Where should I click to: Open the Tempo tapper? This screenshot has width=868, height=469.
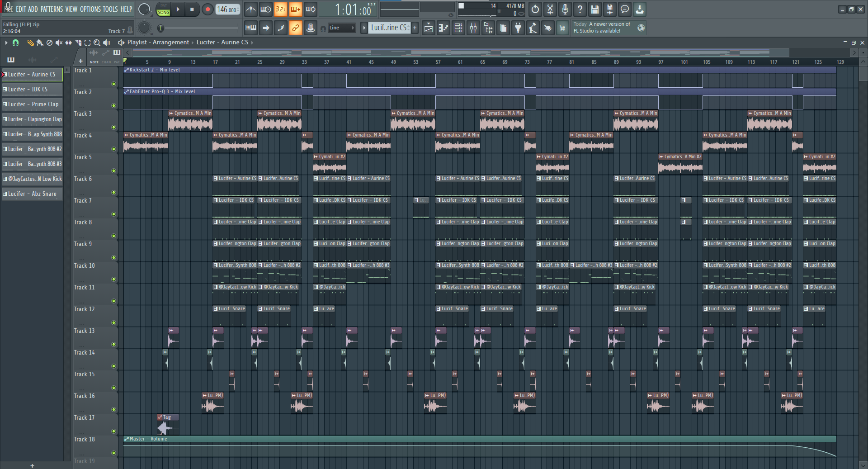(x=533, y=28)
